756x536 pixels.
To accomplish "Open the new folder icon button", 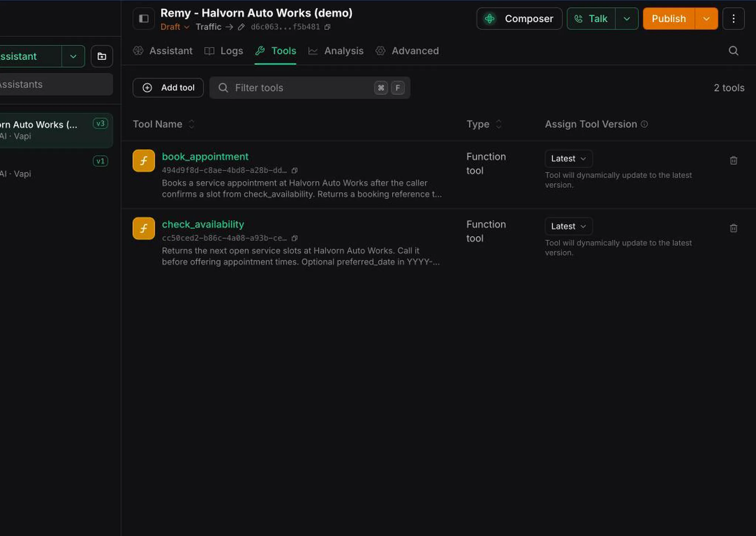I will pos(102,56).
